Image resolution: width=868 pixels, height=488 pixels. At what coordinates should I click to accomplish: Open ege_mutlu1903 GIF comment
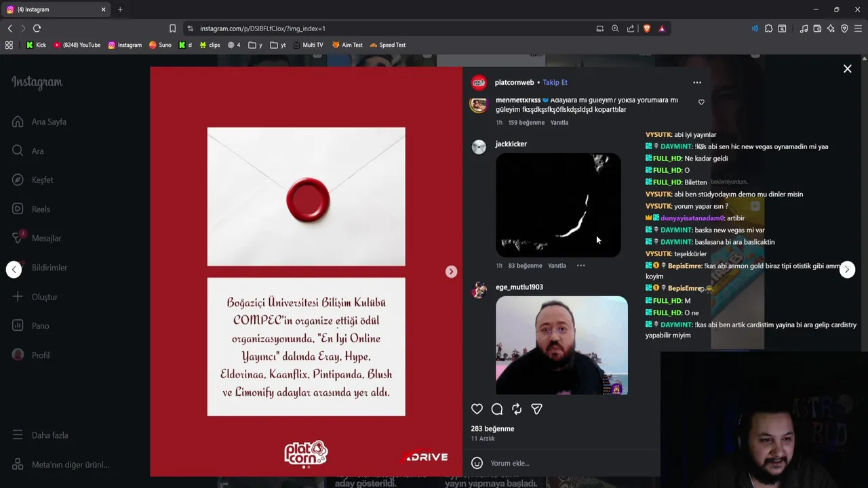(561, 345)
